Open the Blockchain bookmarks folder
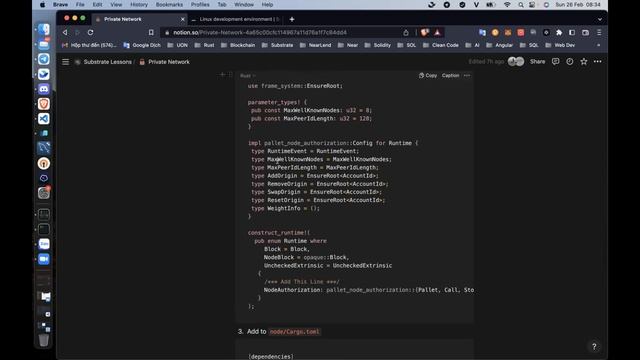Viewport: 640px width, 360px height. click(238, 45)
